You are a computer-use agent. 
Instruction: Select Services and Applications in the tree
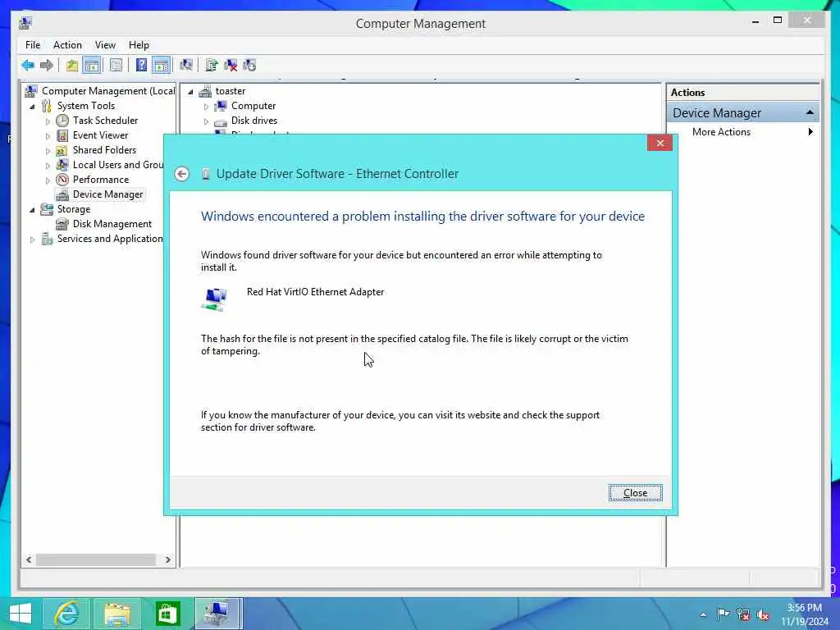[x=110, y=239]
